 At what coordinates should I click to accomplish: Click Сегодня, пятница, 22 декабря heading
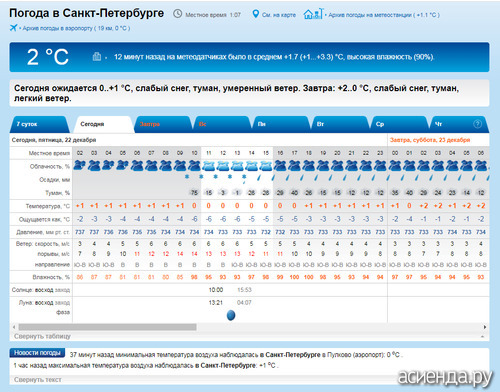(54, 140)
